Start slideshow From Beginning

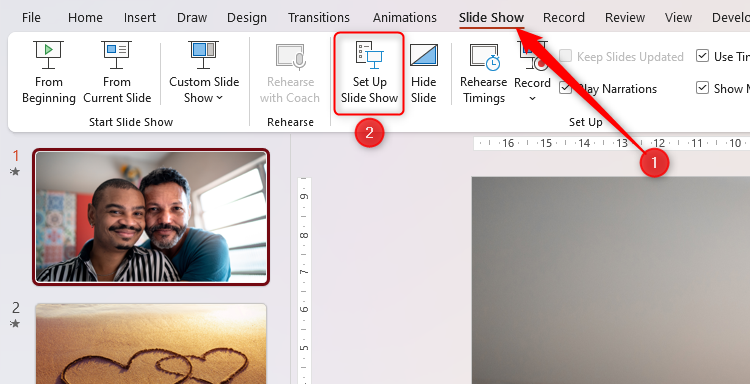[48, 73]
